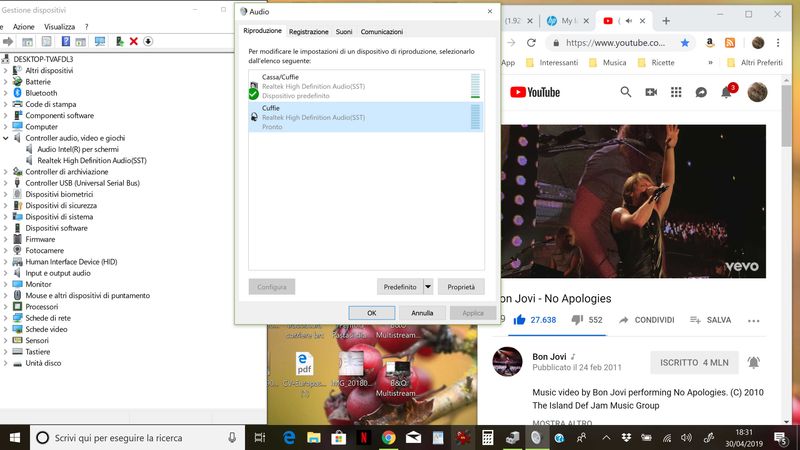Click microphone in Windows search box
This screenshot has height=450, width=800.
tap(232, 437)
